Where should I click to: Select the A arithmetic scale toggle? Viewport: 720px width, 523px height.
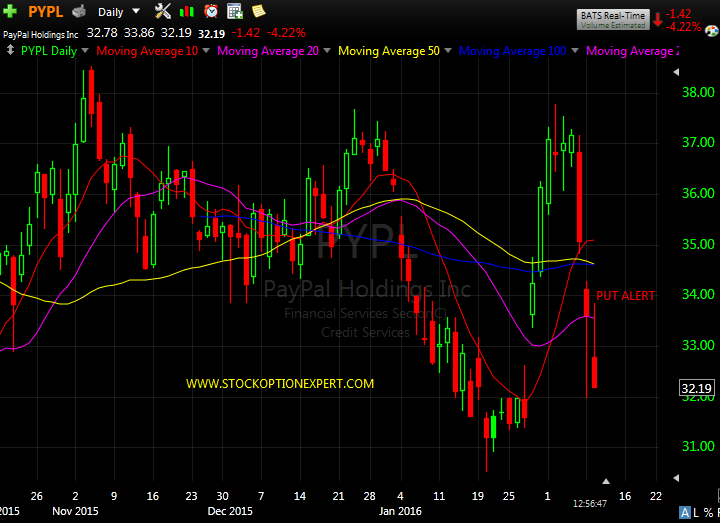click(x=685, y=512)
